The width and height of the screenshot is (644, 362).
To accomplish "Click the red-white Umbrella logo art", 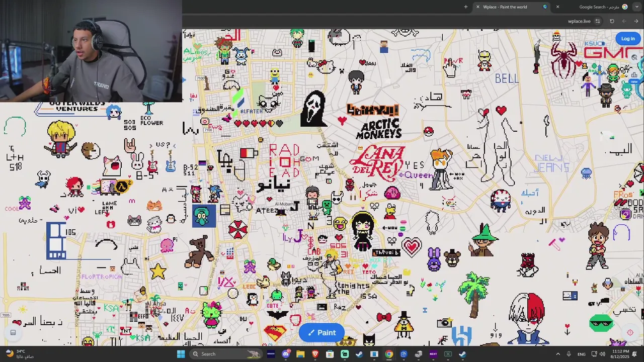I will [x=237, y=229].
